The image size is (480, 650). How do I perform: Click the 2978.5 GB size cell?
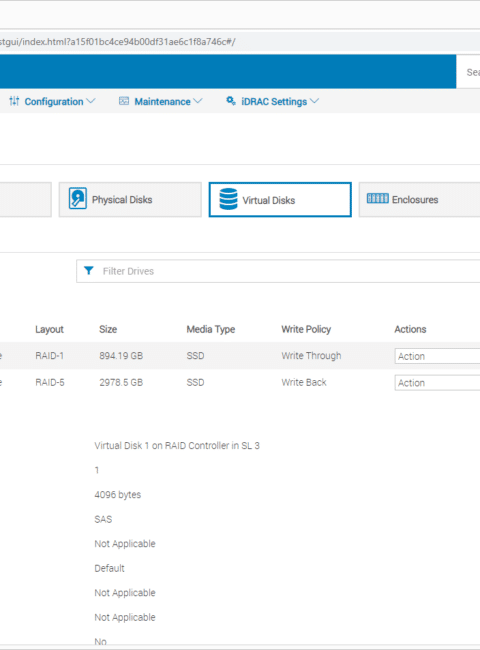click(x=121, y=382)
